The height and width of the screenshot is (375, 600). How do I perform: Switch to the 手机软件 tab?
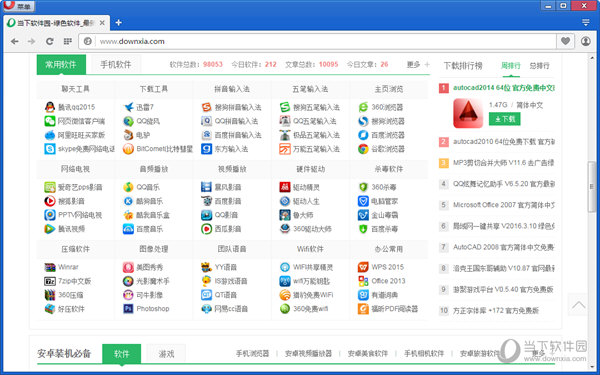(x=116, y=65)
